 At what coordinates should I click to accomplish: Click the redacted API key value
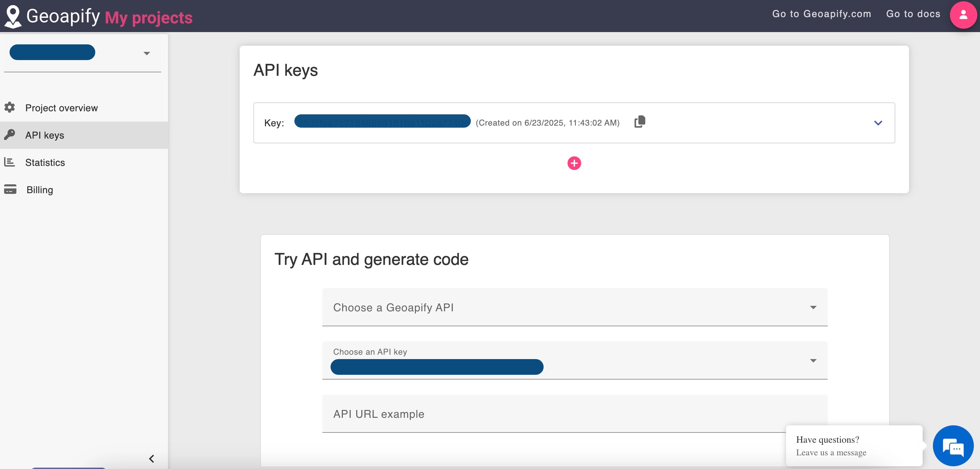tap(382, 121)
